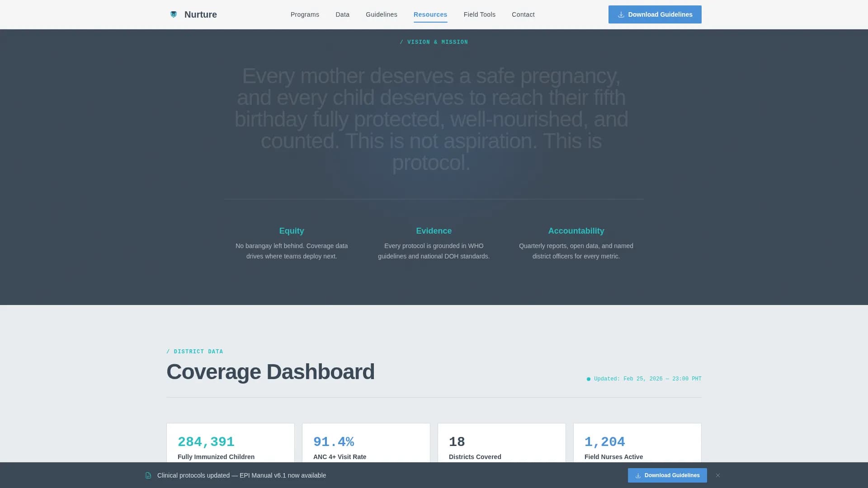This screenshot has width=868, height=488.
Task: Click the 284,391 value
Action: point(206,441)
